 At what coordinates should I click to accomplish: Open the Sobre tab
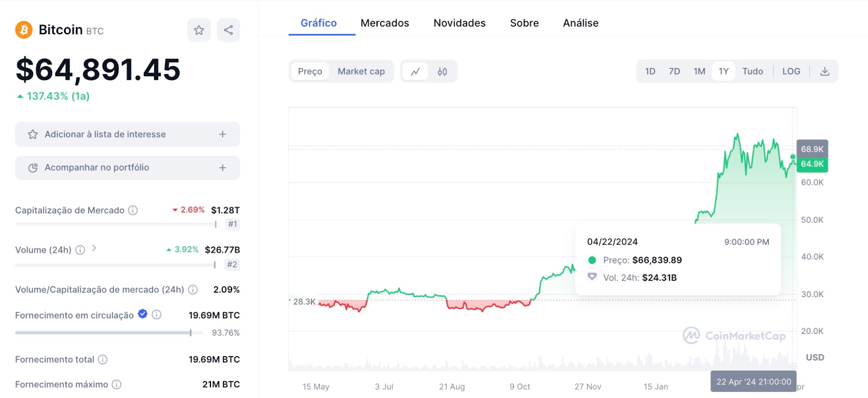click(525, 23)
